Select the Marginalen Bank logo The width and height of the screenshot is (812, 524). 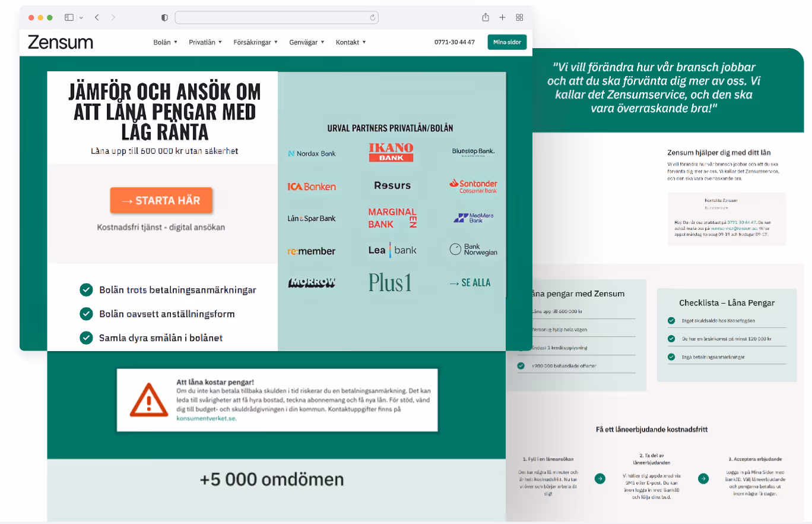pyautogui.click(x=392, y=218)
